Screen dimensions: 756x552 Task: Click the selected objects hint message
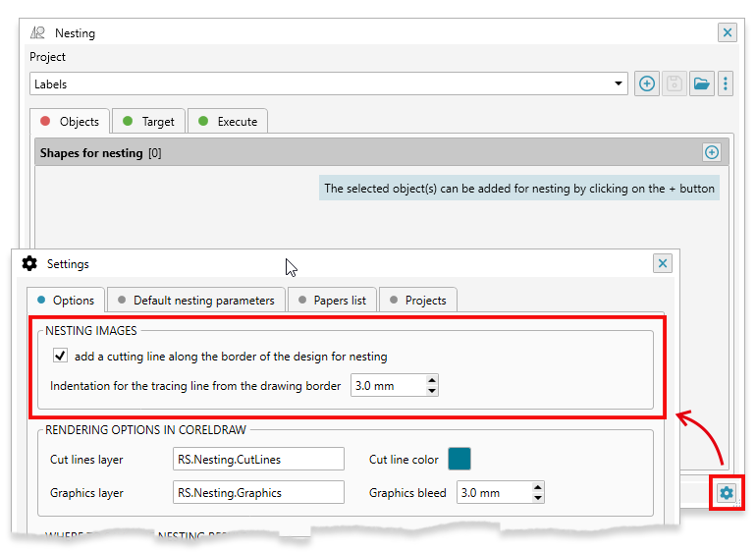pyautogui.click(x=519, y=189)
